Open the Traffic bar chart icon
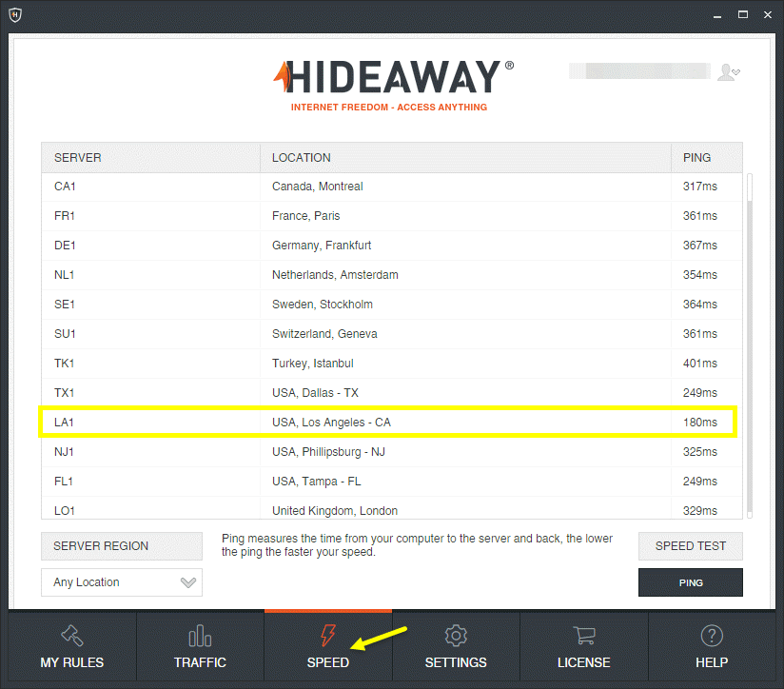This screenshot has height=689, width=784. coord(200,636)
